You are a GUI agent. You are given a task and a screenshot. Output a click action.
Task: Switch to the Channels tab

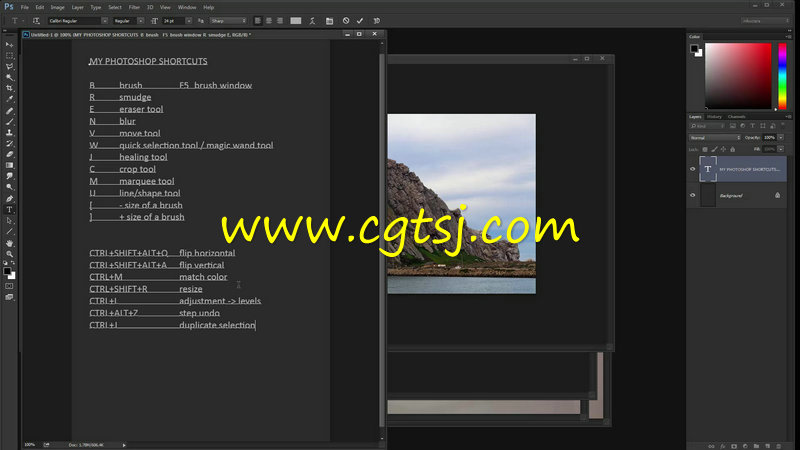(736, 117)
